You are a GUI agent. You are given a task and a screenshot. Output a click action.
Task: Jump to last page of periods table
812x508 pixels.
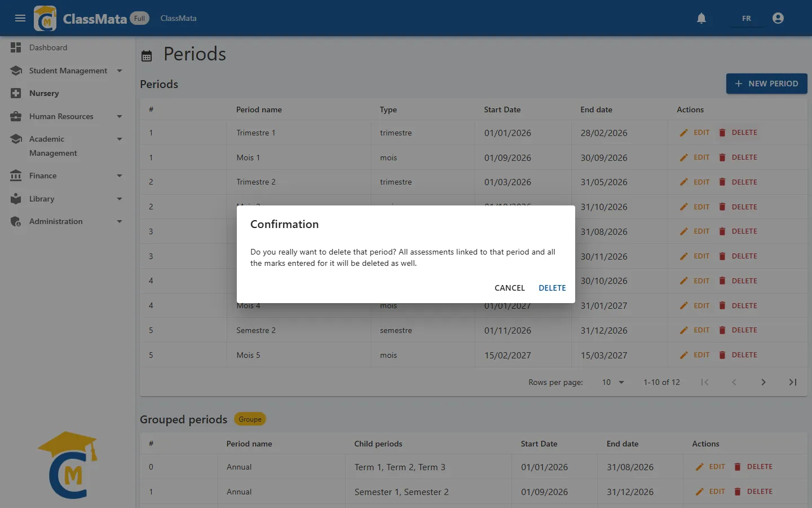792,382
